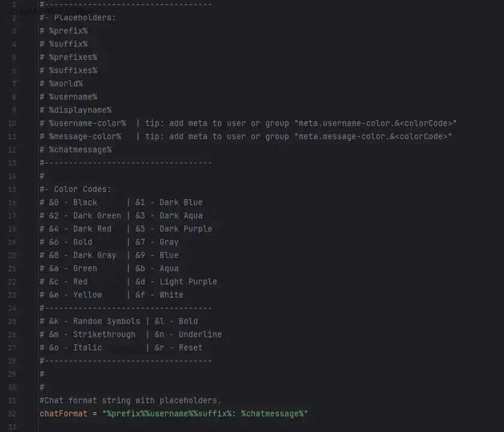504x432 pixels.
Task: Click the "Chat format string with placeholders" comment
Action: point(131,400)
